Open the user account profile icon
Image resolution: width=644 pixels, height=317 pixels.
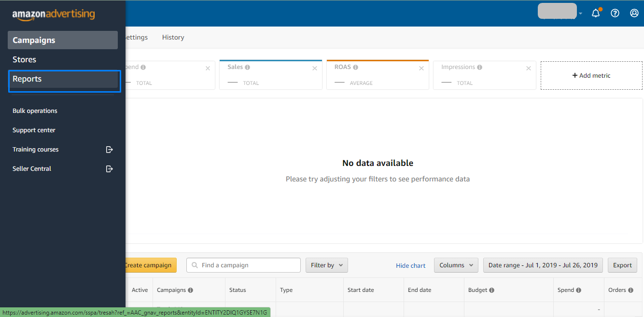[634, 13]
